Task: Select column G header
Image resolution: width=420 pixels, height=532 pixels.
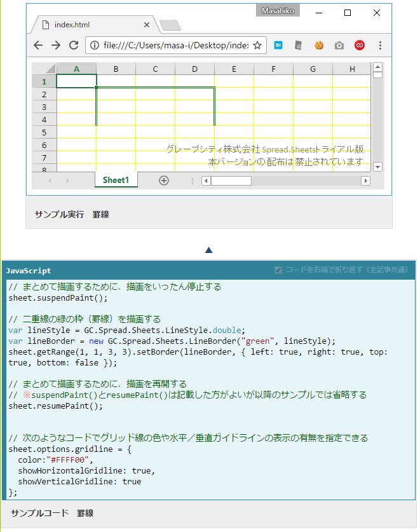Action: pyautogui.click(x=313, y=69)
